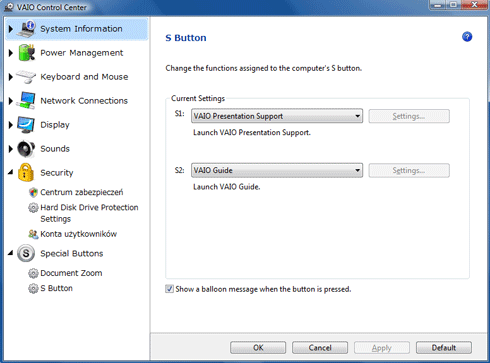Expand the Network Connections category
Screen dimensions: 490x363
tap(11, 101)
